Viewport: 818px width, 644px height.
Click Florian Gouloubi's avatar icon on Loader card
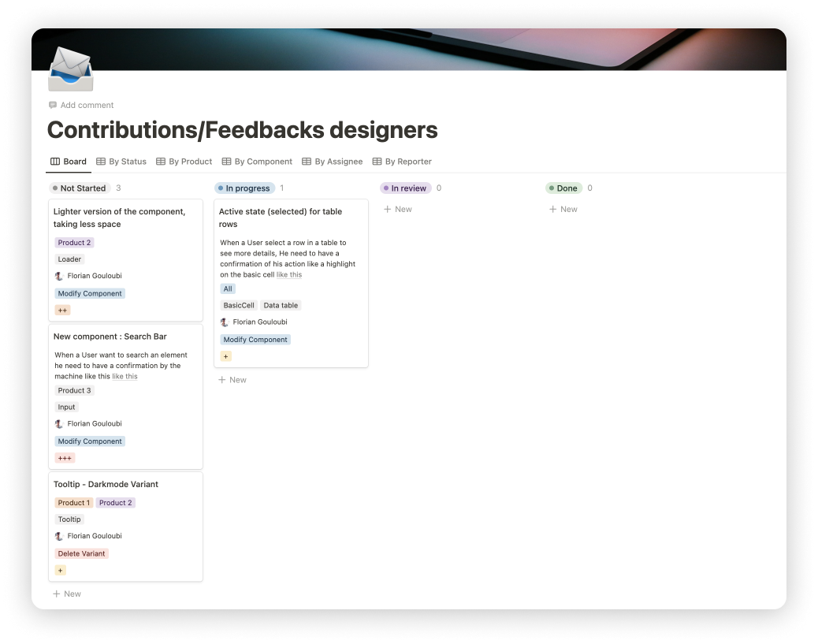[x=58, y=276]
